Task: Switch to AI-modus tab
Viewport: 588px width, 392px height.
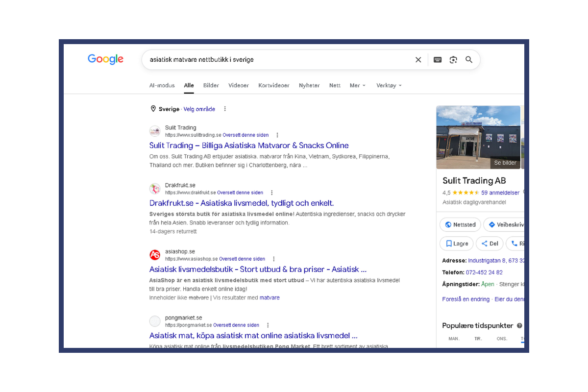Action: pos(162,85)
